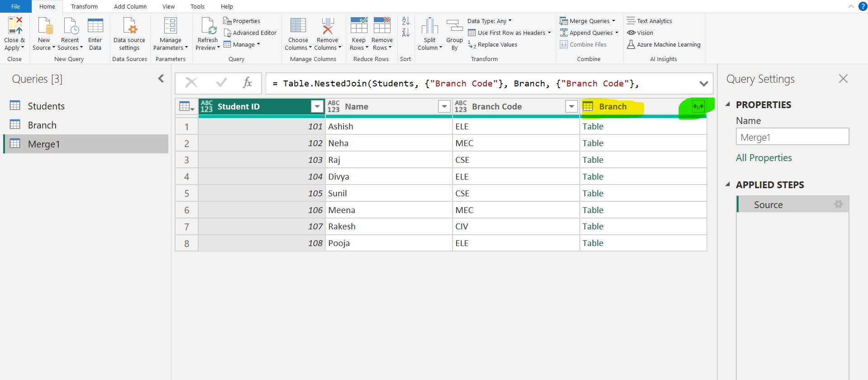Screen dimensions: 868x380
Task: Click the query Name input field
Action: click(x=792, y=137)
